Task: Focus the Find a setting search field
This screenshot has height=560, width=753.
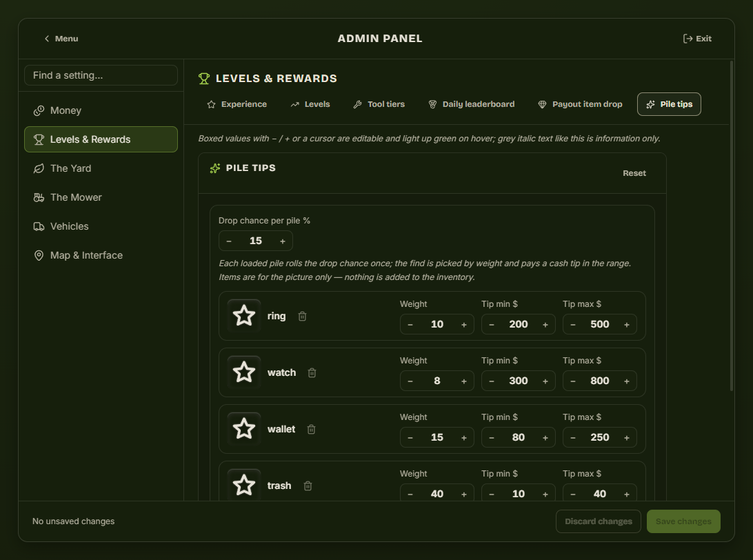Action: click(x=101, y=75)
